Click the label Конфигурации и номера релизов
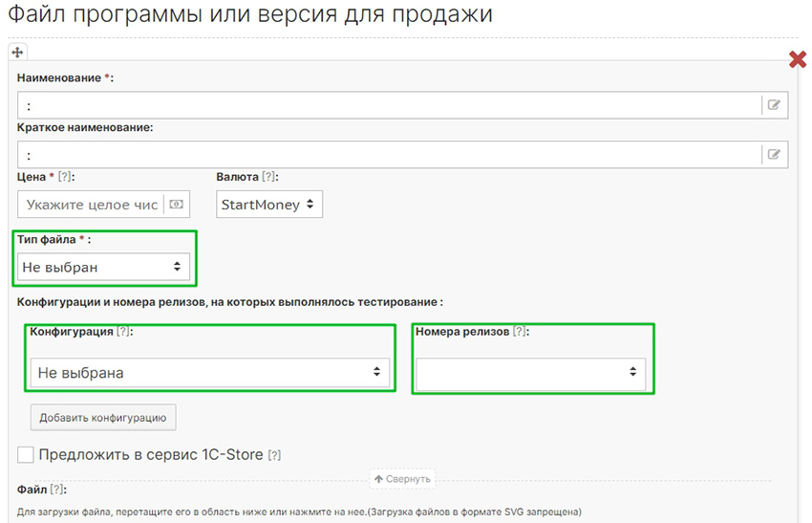Screen dimensions: 812x523 tap(230, 302)
